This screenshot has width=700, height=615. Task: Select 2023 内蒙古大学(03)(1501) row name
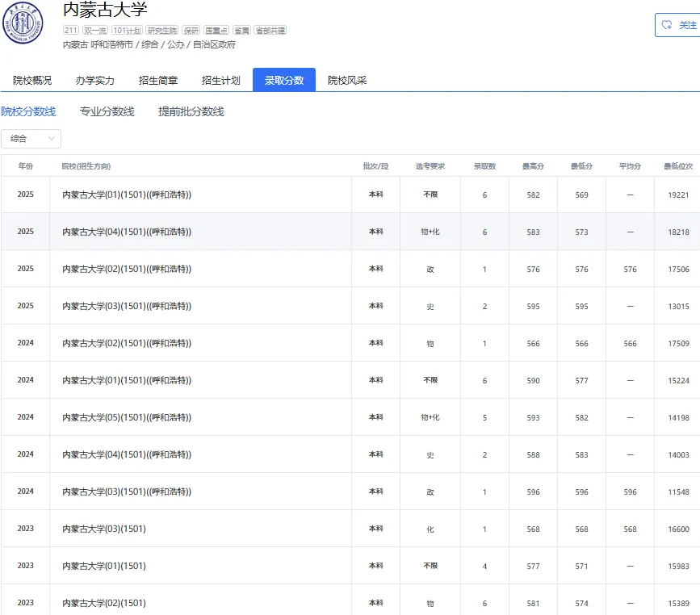[x=104, y=529]
